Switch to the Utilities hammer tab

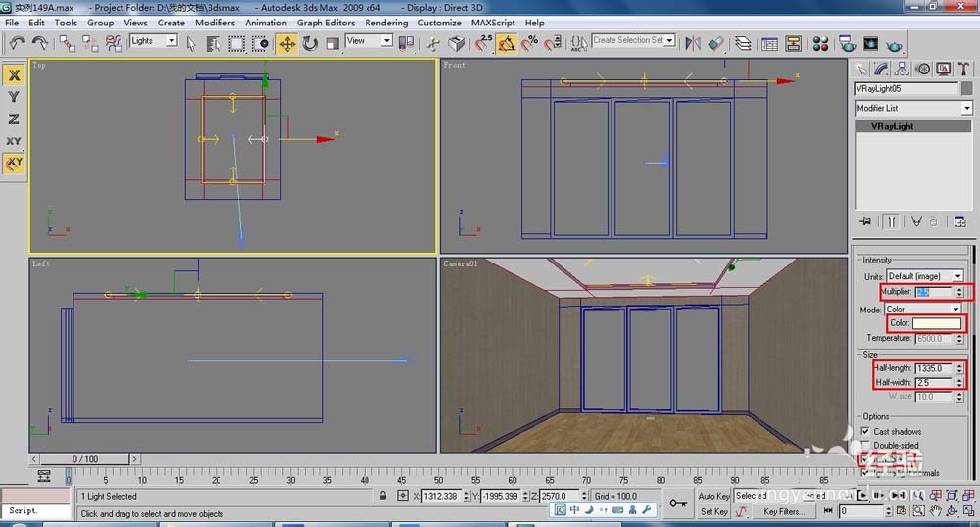(963, 69)
